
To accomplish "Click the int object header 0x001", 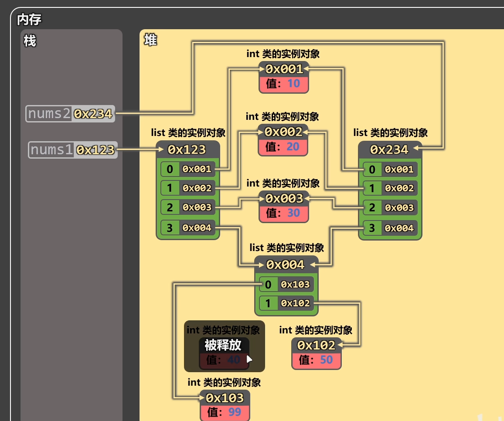I will (x=284, y=69).
